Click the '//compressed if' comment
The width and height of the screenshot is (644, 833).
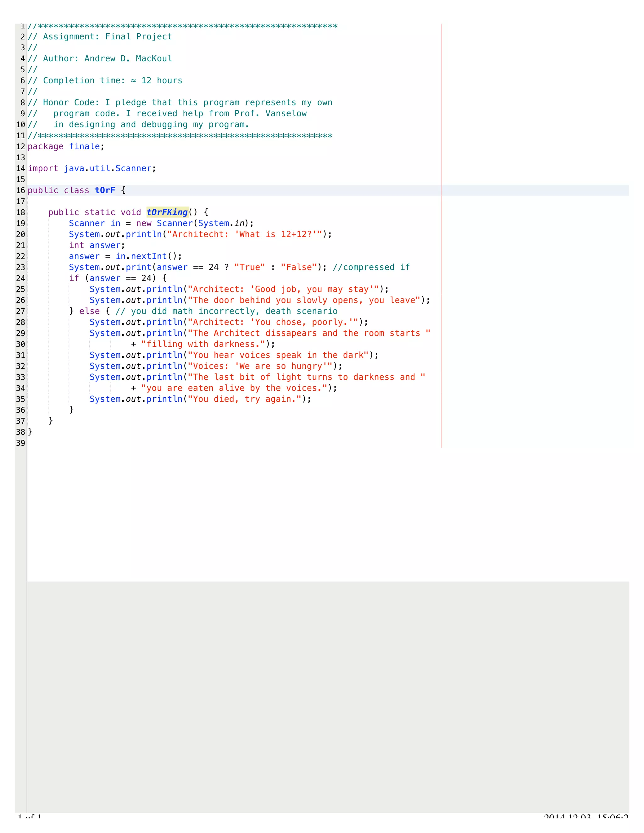pos(371,268)
